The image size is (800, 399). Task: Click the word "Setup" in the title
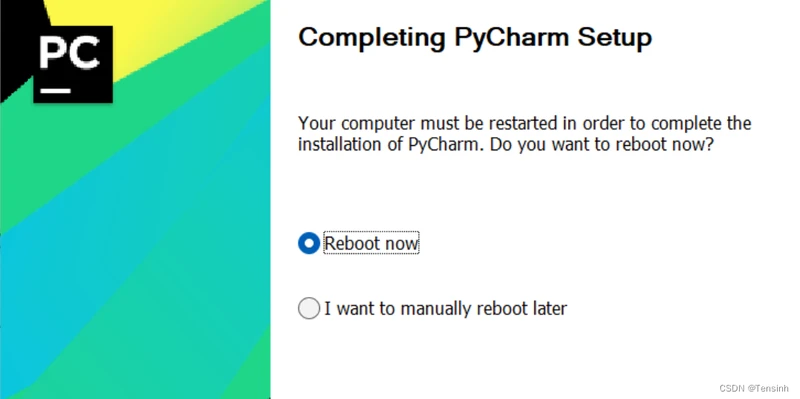pyautogui.click(x=615, y=38)
